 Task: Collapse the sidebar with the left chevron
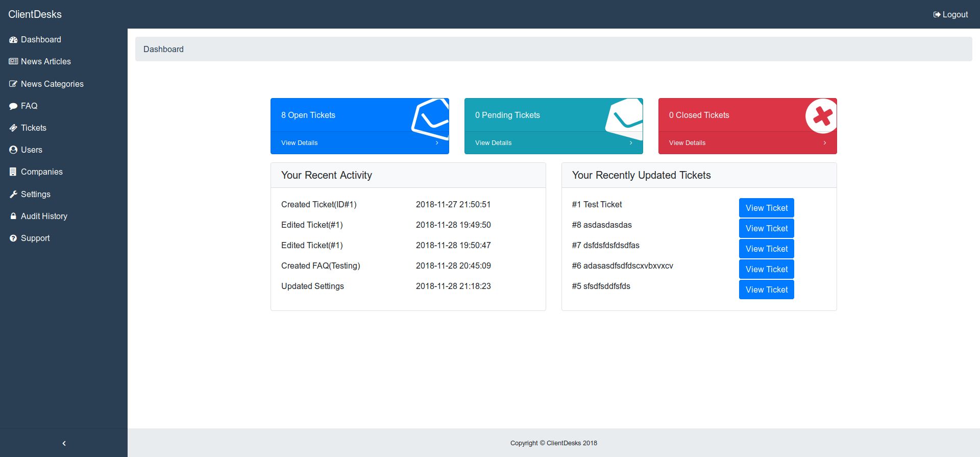click(x=64, y=443)
